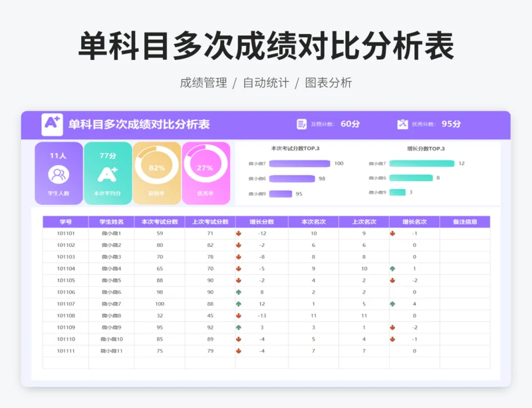Click the 82% pass rate donut chart
Viewport: 532px width, 408px height.
pyautogui.click(x=157, y=166)
